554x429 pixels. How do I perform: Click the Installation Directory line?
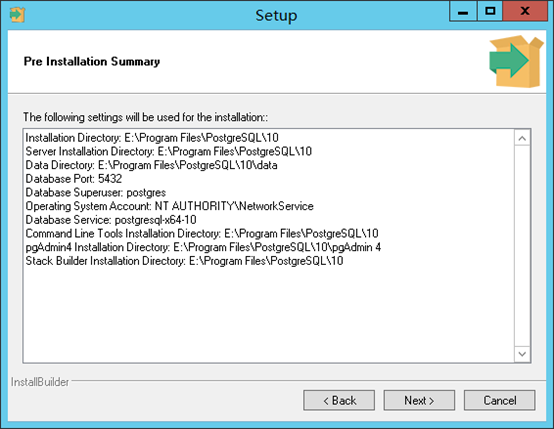152,137
